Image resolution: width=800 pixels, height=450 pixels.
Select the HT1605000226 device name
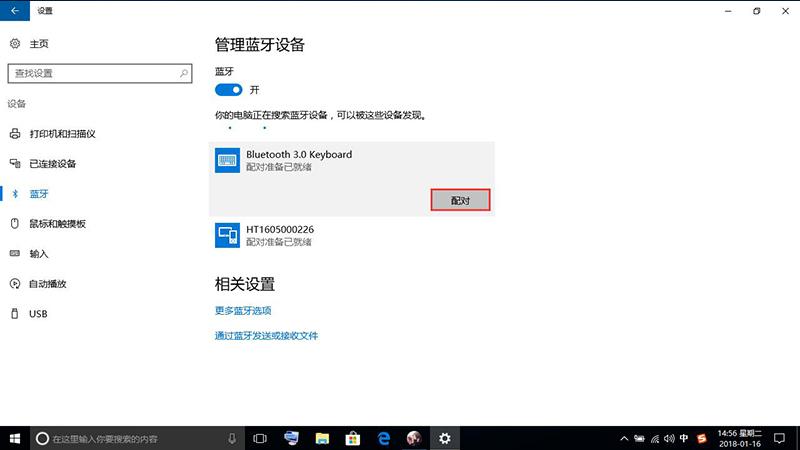pos(280,230)
